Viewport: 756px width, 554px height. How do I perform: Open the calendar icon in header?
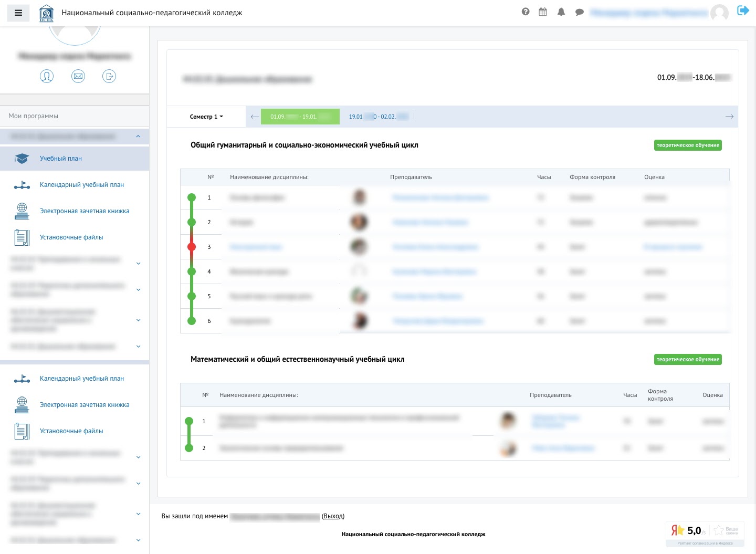[x=543, y=12]
